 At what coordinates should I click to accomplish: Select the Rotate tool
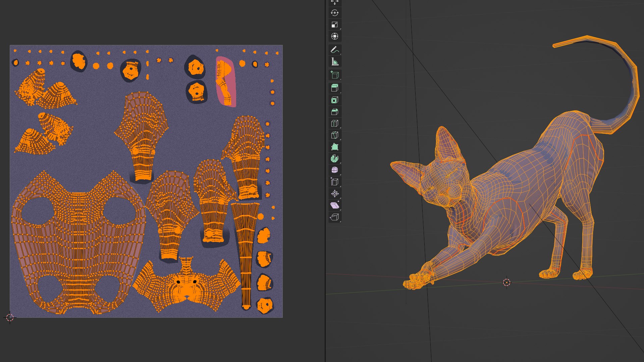[x=334, y=13]
